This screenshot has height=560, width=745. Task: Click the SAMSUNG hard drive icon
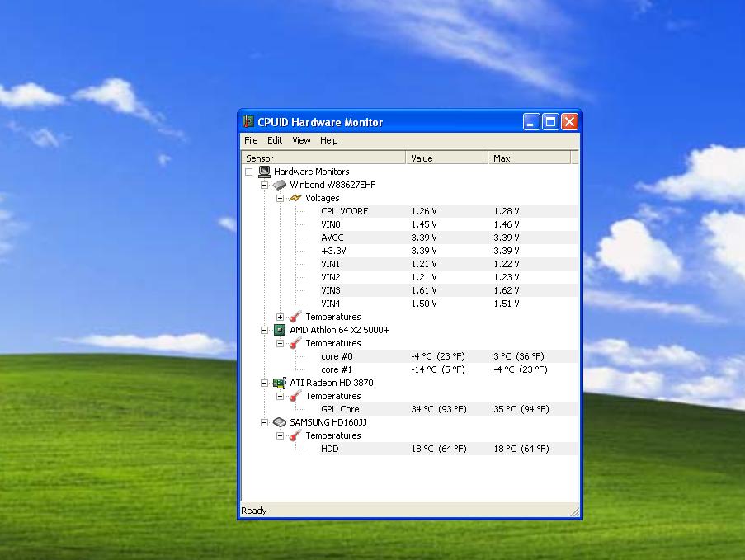click(280, 422)
